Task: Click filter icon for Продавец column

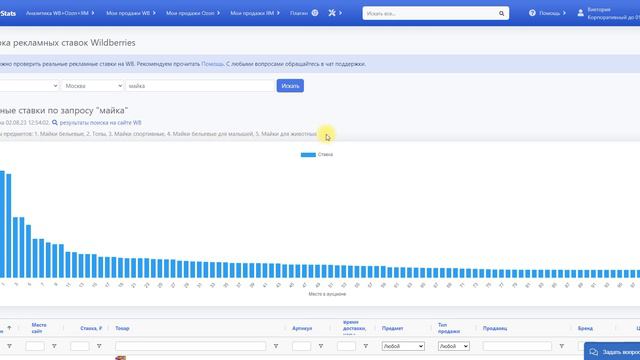Action: (562, 346)
